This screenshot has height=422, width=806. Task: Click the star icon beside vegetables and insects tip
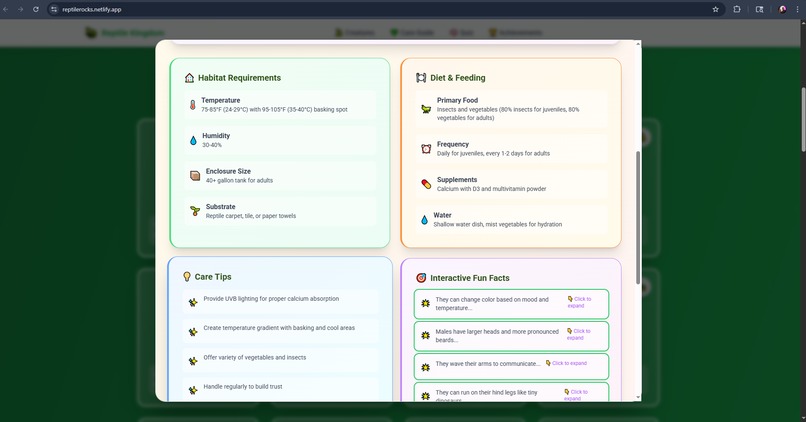[193, 361]
